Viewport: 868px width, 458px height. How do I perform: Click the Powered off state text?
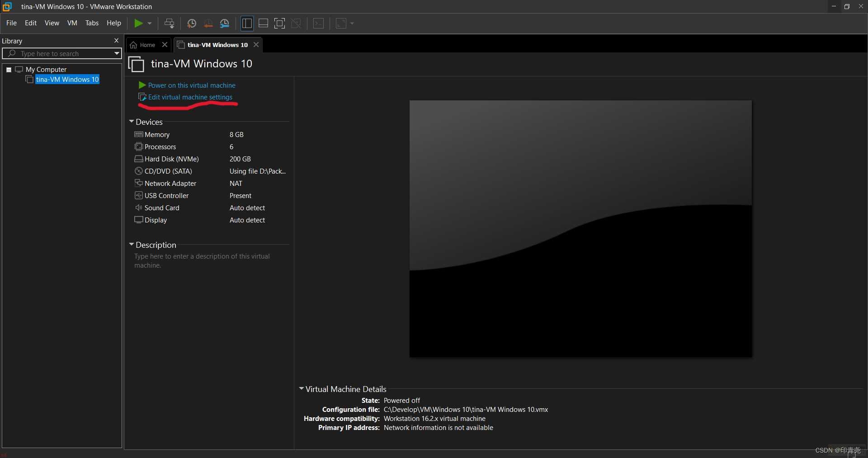point(402,401)
